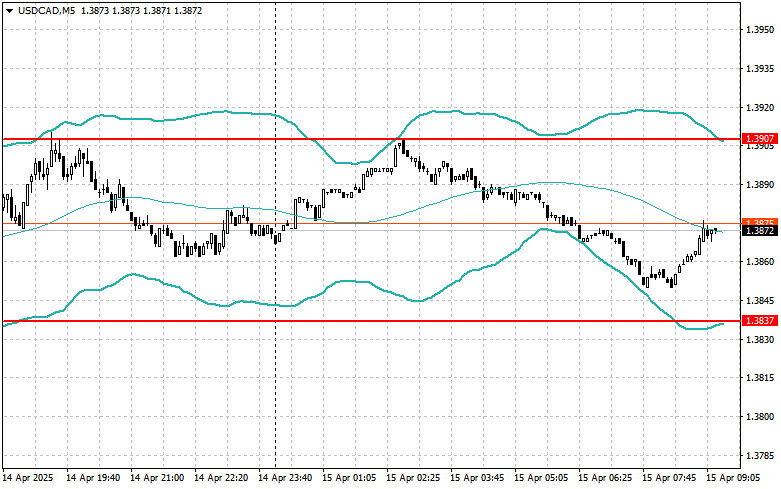Select the vertical dotted period separator line
781x489 pixels.
pyautogui.click(x=275, y=234)
